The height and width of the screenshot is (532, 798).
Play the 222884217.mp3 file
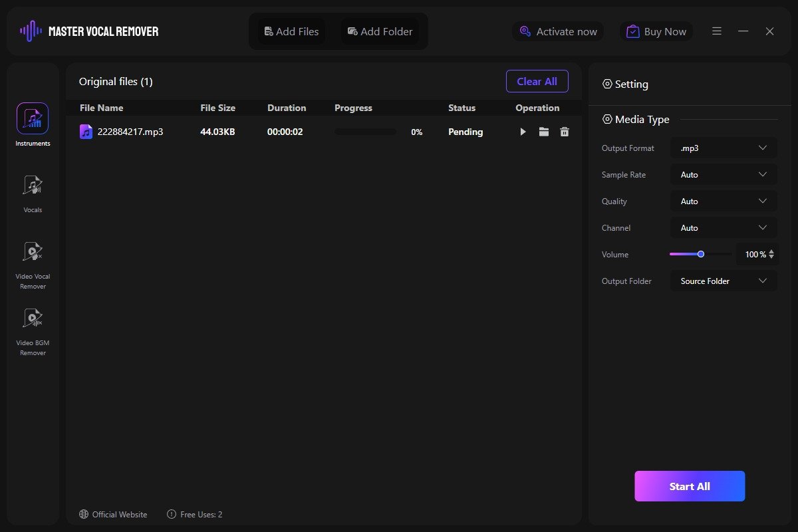(523, 132)
